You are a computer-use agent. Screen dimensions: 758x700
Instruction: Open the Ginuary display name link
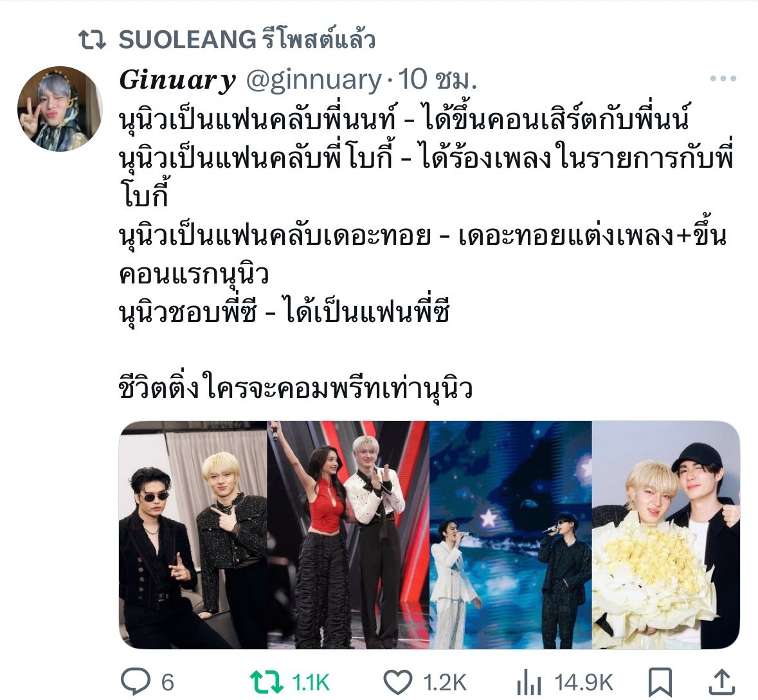click(177, 80)
